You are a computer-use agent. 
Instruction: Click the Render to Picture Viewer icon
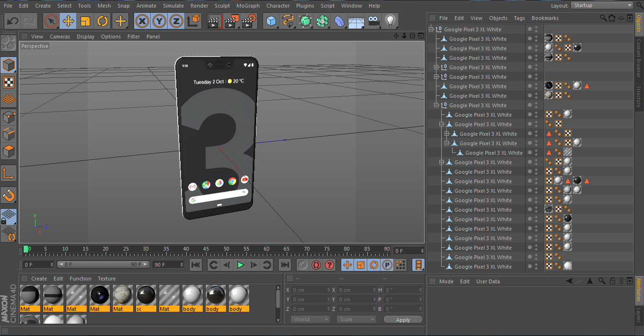click(x=232, y=21)
